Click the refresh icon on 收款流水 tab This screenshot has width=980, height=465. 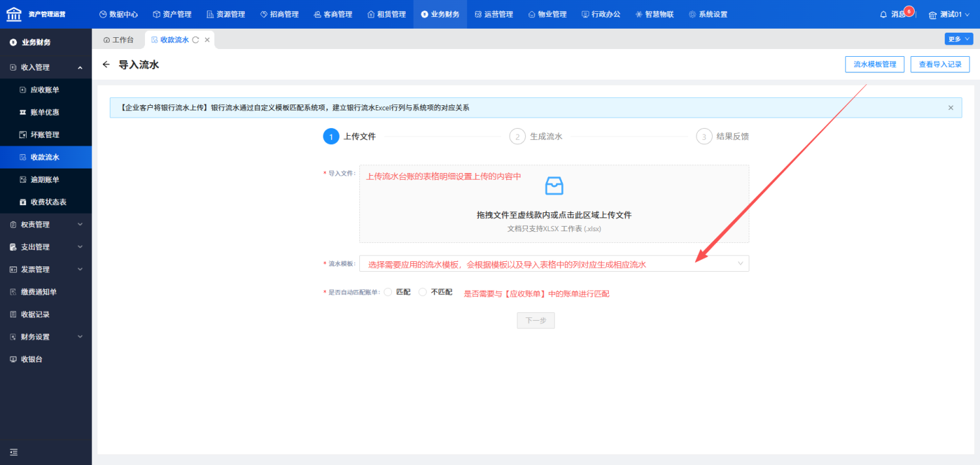pos(195,40)
